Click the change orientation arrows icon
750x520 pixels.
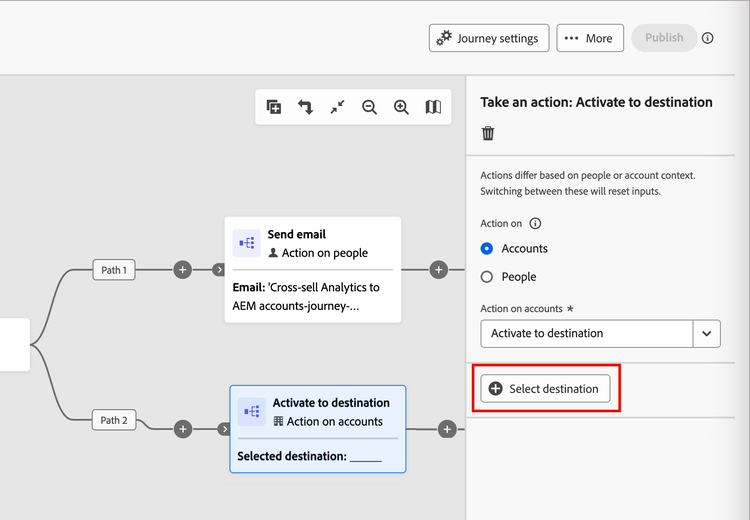pos(306,107)
